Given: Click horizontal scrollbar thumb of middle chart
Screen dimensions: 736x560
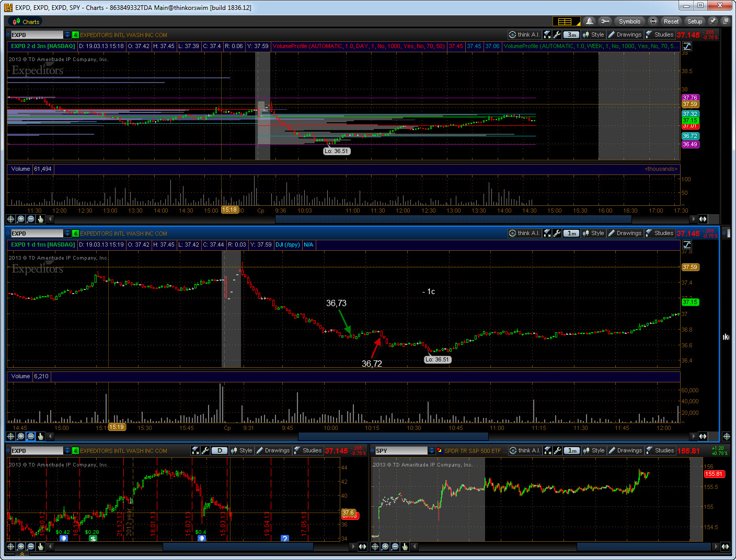Looking at the screenshot, I should 393,436.
